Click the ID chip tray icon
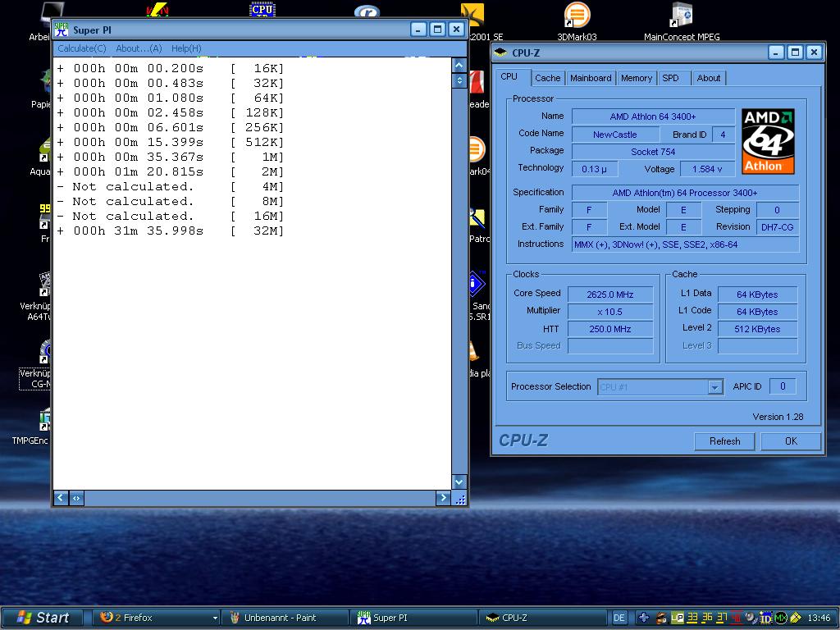840x630 pixels. tap(766, 618)
